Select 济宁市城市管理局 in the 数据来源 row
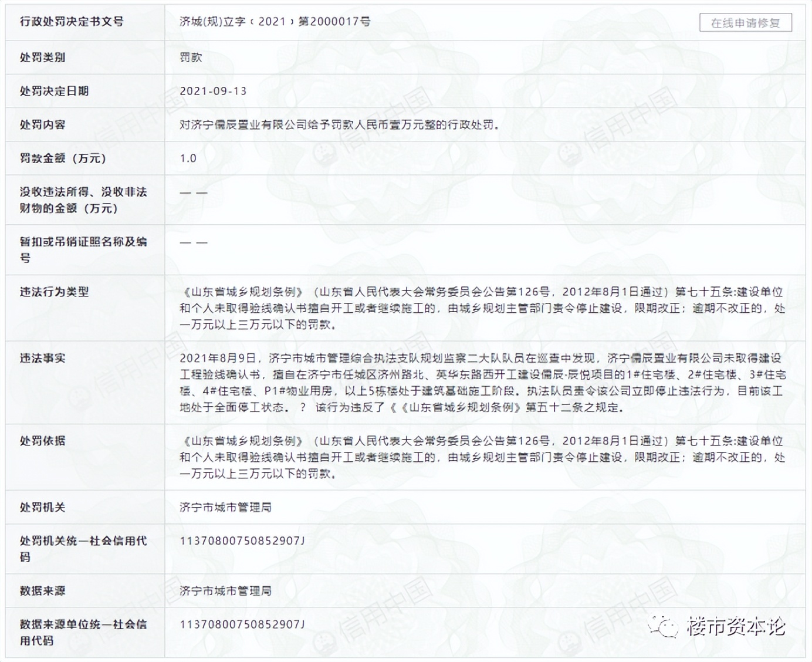This screenshot has width=812, height=662. (225, 590)
